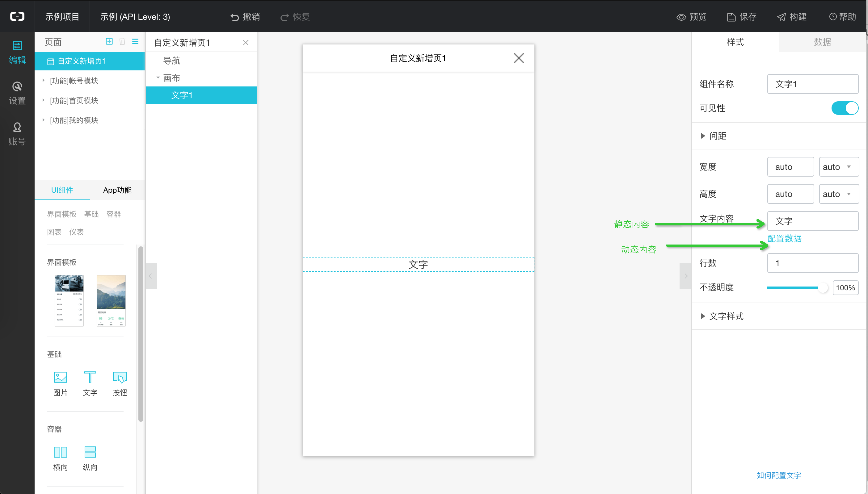This screenshot has width=868, height=494.
Task: Open the 编辑 (Edit) sidebar section
Action: click(17, 52)
